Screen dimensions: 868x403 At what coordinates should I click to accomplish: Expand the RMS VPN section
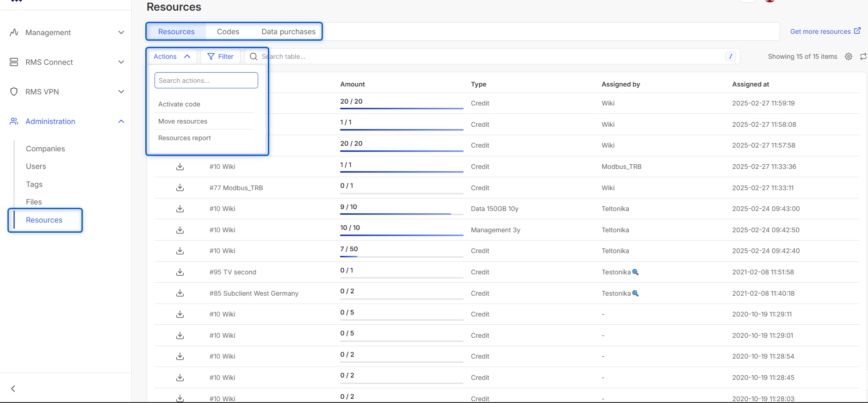[x=67, y=92]
